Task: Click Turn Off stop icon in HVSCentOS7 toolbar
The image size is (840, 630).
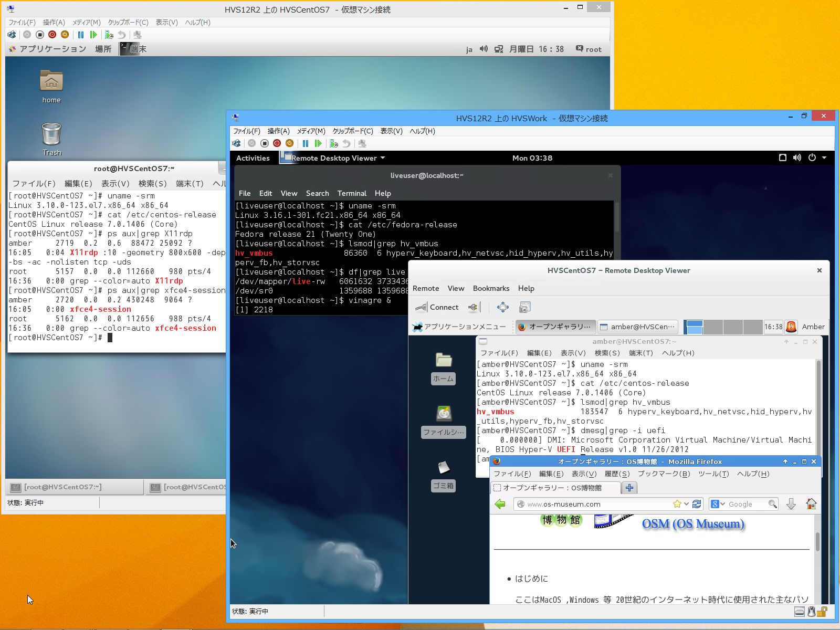Action: 40,35
